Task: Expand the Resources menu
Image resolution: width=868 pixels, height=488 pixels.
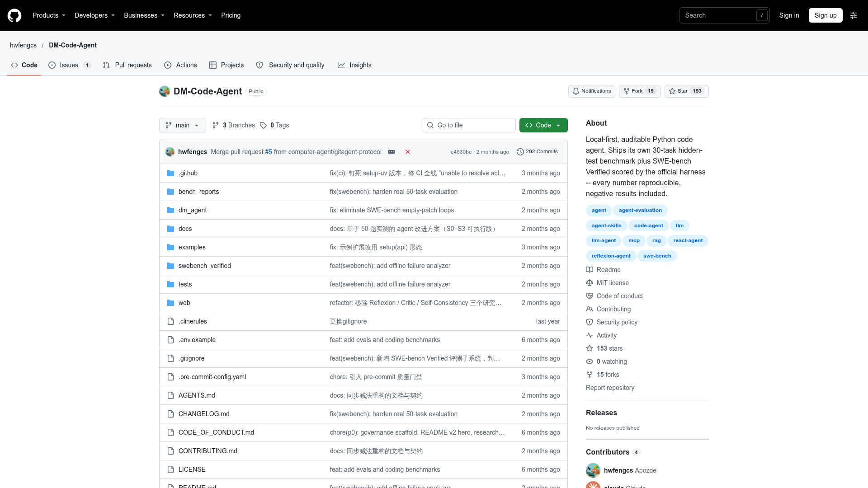Action: [x=193, y=15]
